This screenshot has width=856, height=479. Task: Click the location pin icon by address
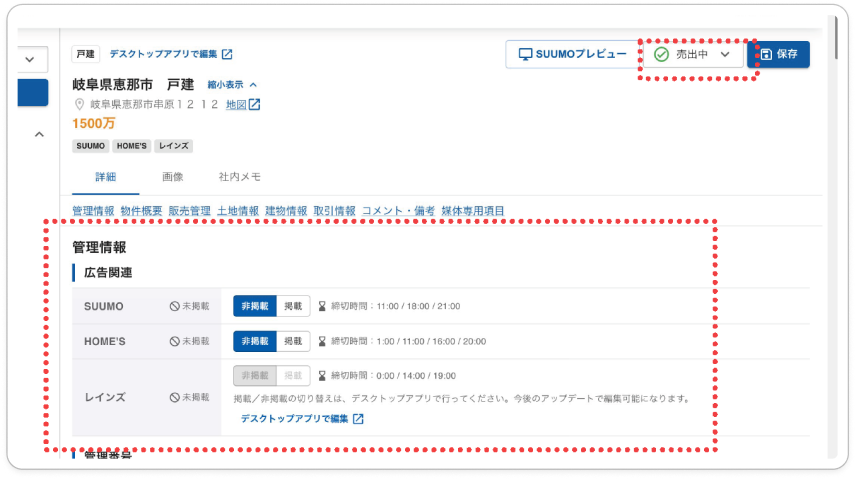[x=79, y=104]
